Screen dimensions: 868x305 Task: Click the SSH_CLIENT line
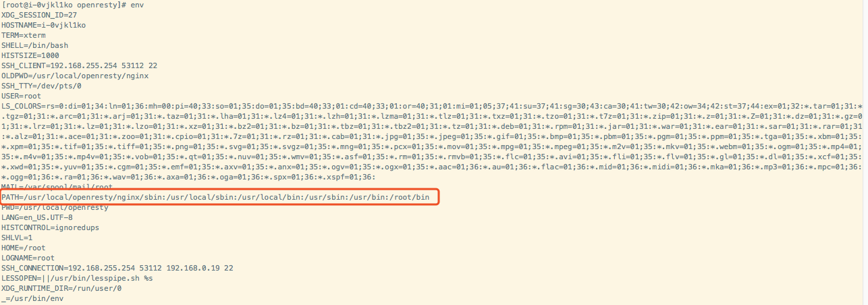pyautogui.click(x=80, y=65)
